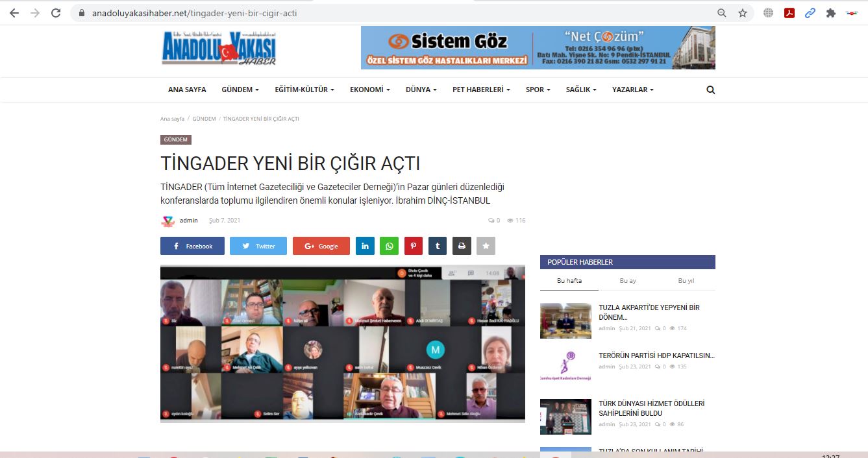The height and width of the screenshot is (458, 868).
Task: Click the GÜNDEM category tag badge
Action: click(176, 139)
